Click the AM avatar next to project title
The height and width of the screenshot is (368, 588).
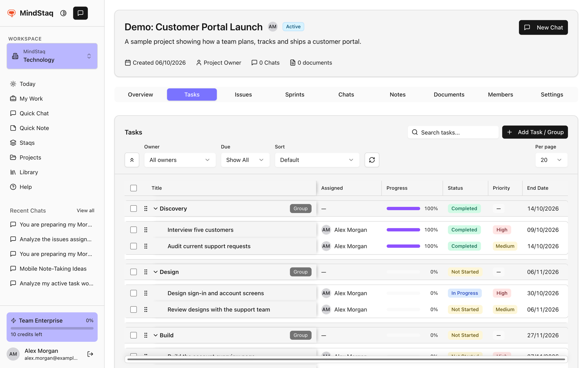pyautogui.click(x=272, y=26)
